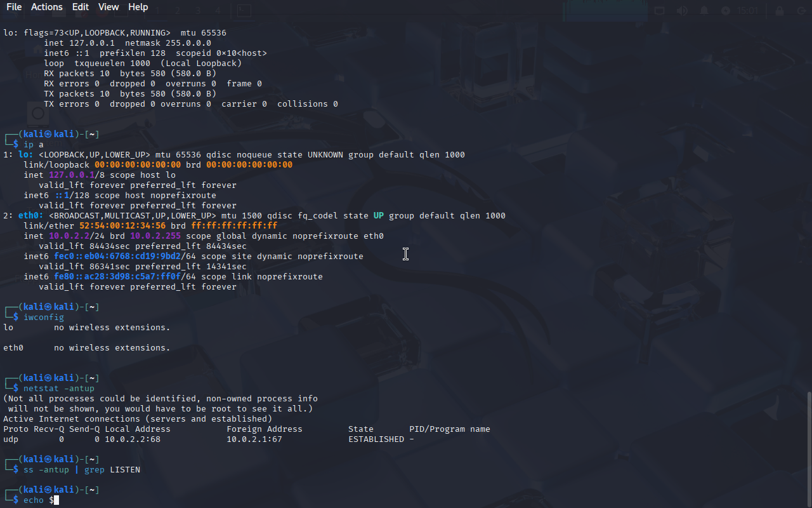The image size is (812, 508).
Task: Click '<LOOPBACK,UP,LOWER_UP>' flags text
Action: pos(95,155)
